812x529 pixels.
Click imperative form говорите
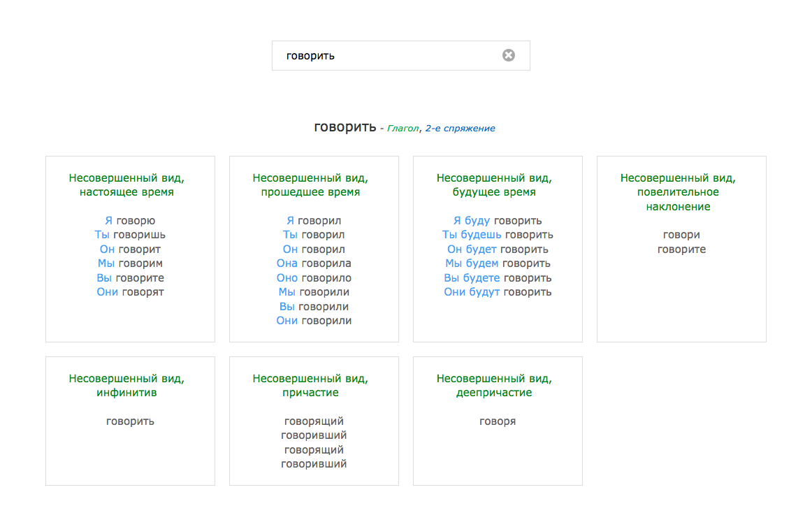point(681,249)
